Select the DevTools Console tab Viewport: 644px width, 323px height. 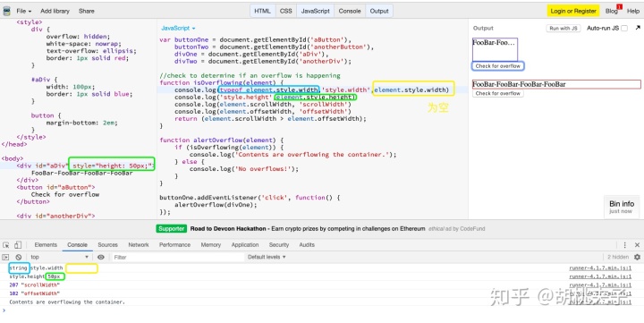(x=77, y=245)
